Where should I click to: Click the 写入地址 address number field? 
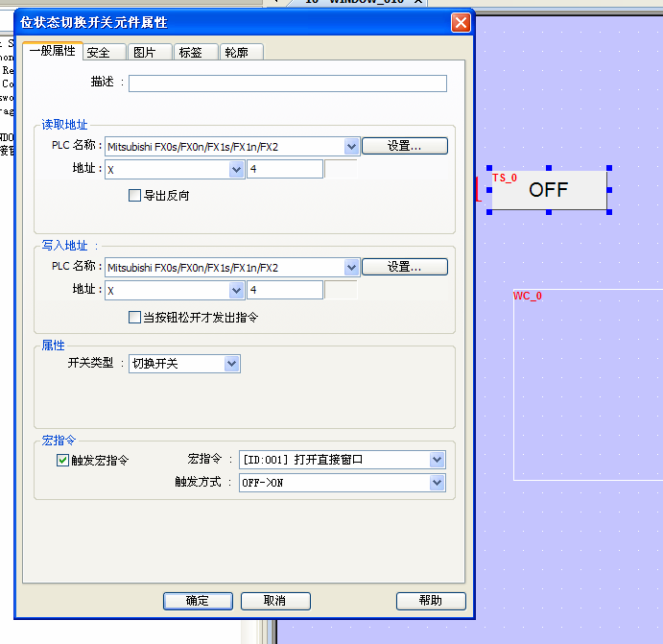[x=284, y=290]
